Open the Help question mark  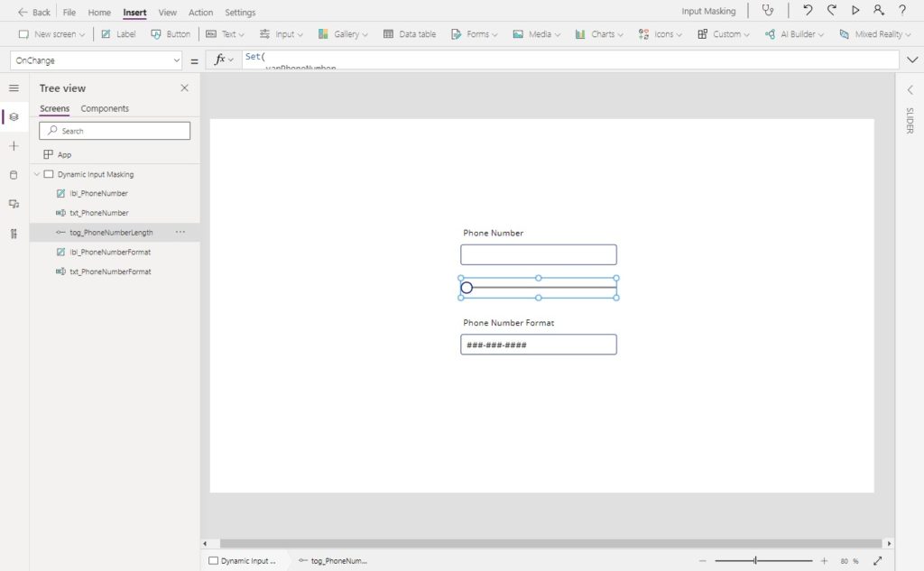tap(902, 10)
